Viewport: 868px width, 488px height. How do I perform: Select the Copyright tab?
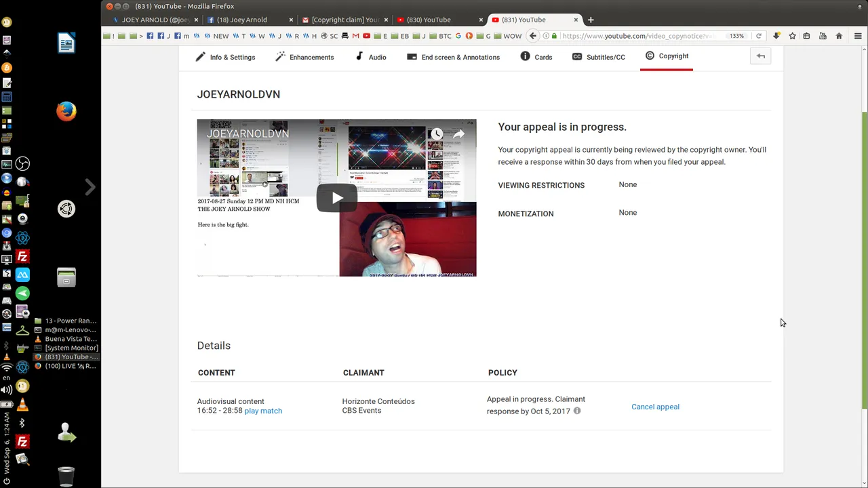point(667,56)
